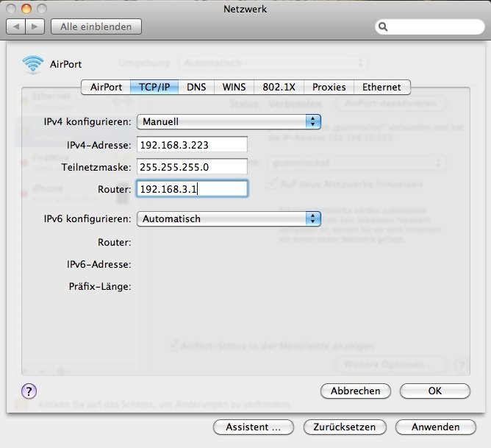
Task: Open the Proxies tab
Action: [329, 87]
